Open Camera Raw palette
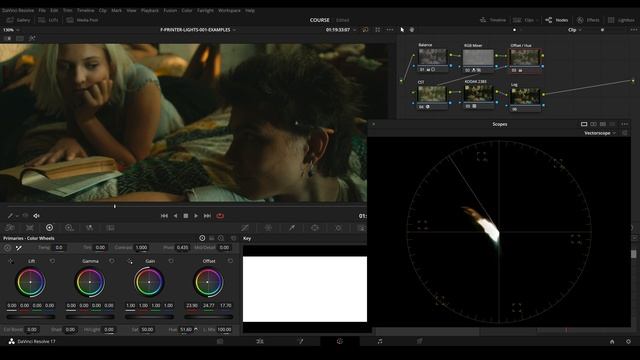 [x=10, y=228]
